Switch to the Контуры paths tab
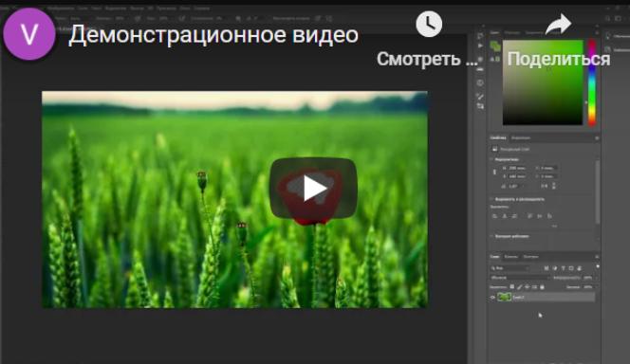Image resolution: width=630 pixels, height=364 pixels. (530, 257)
